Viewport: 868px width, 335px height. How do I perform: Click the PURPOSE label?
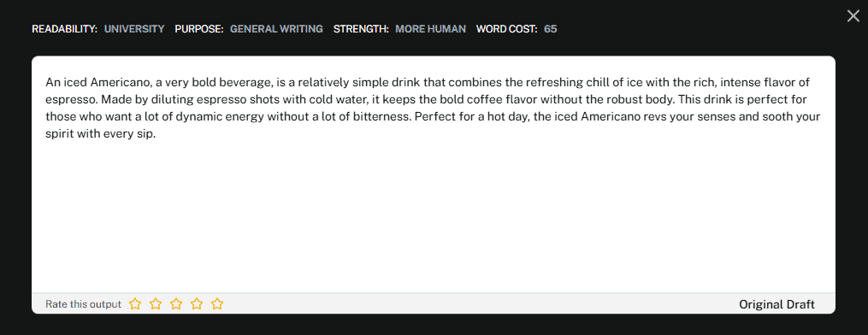point(199,29)
